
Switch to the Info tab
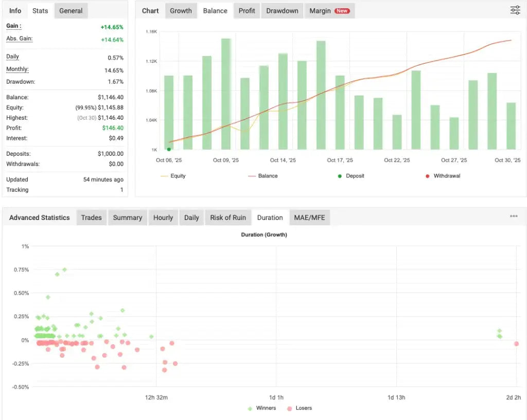15,10
